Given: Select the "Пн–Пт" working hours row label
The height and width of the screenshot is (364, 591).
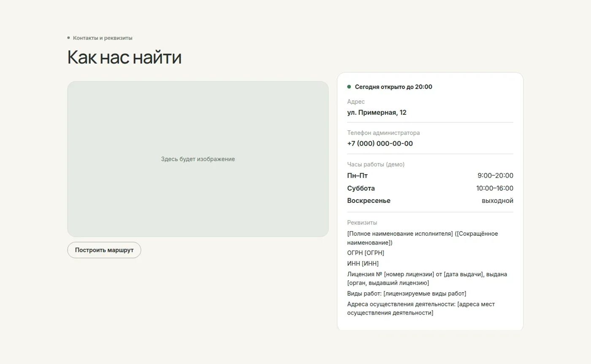Looking at the screenshot, I should (357, 176).
